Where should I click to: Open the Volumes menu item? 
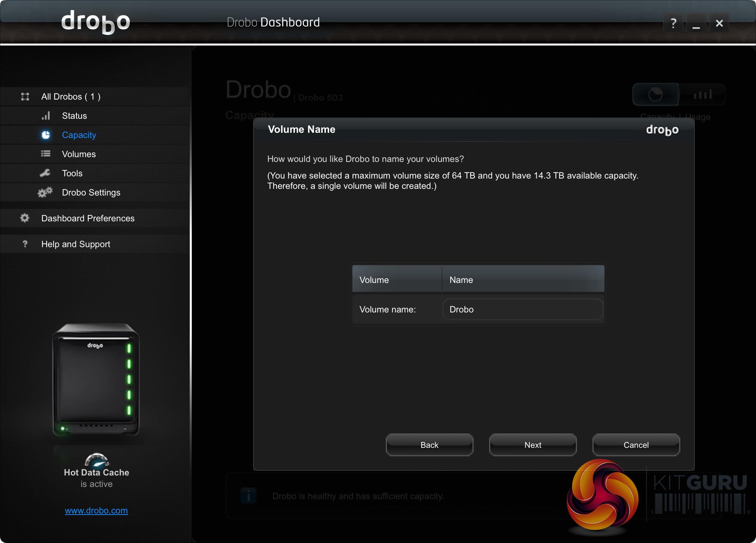pyautogui.click(x=79, y=154)
